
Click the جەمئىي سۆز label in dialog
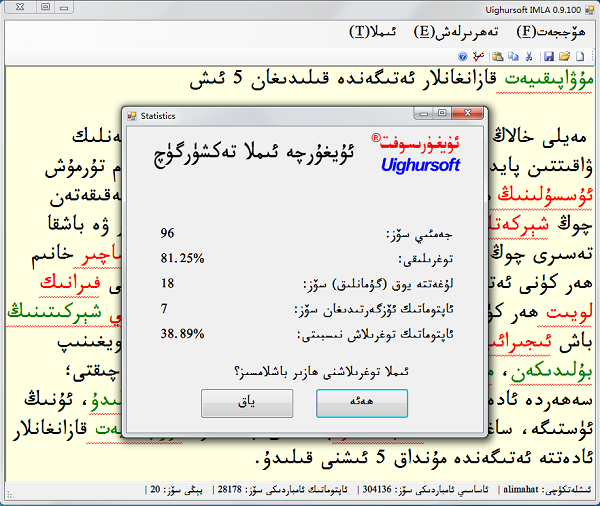point(420,234)
